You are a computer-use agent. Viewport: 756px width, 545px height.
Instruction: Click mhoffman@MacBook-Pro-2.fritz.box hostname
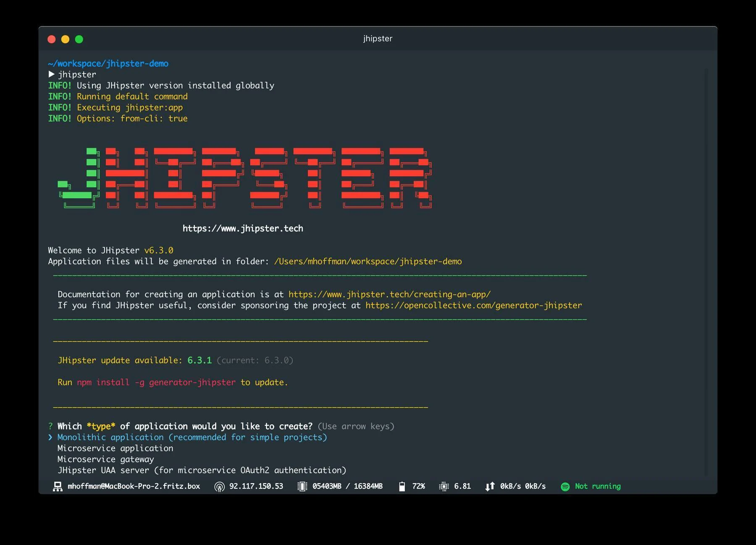click(134, 486)
